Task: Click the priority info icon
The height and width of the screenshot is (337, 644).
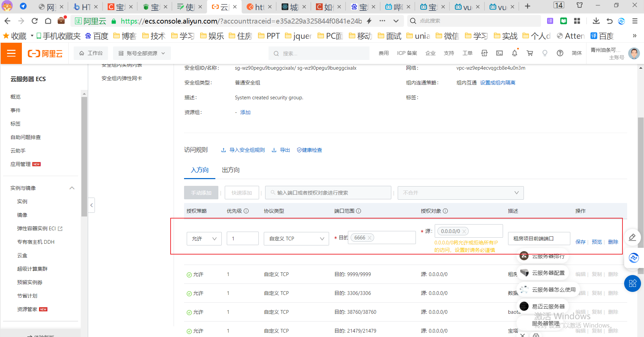Action: 246,211
